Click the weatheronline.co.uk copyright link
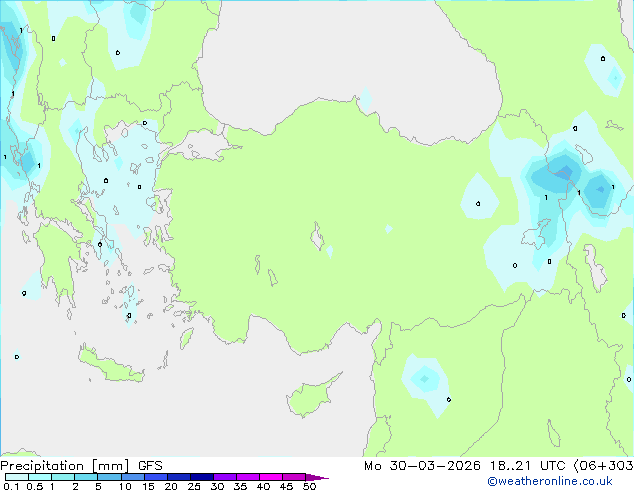 point(549,481)
